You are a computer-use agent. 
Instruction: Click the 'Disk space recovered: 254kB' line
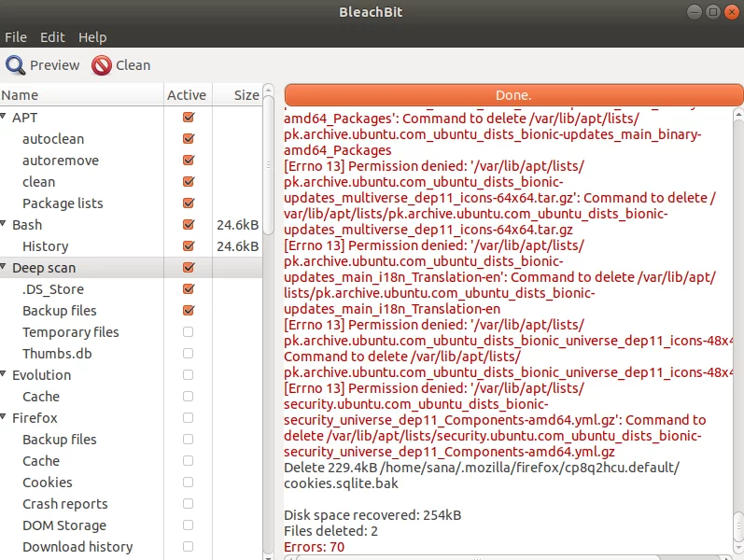tap(372, 515)
